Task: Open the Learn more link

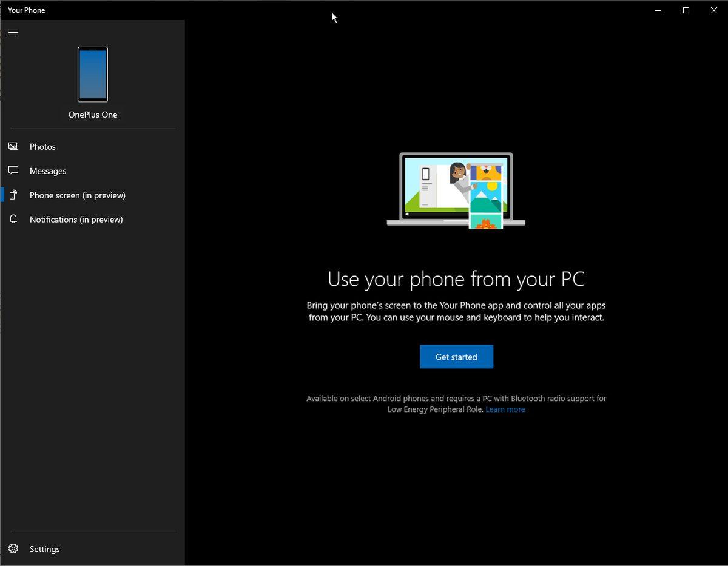Action: click(x=505, y=409)
